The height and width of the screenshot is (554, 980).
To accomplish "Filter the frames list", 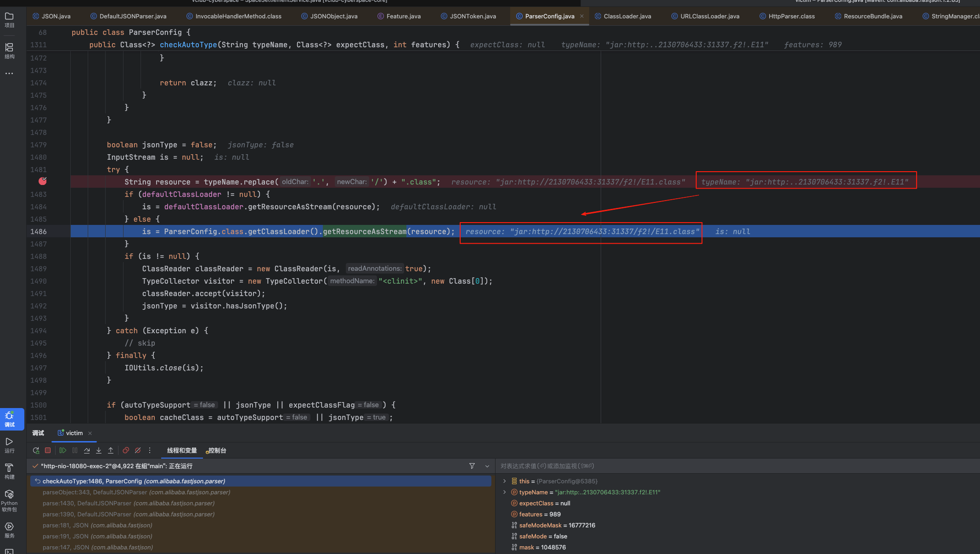I will pyautogui.click(x=472, y=466).
